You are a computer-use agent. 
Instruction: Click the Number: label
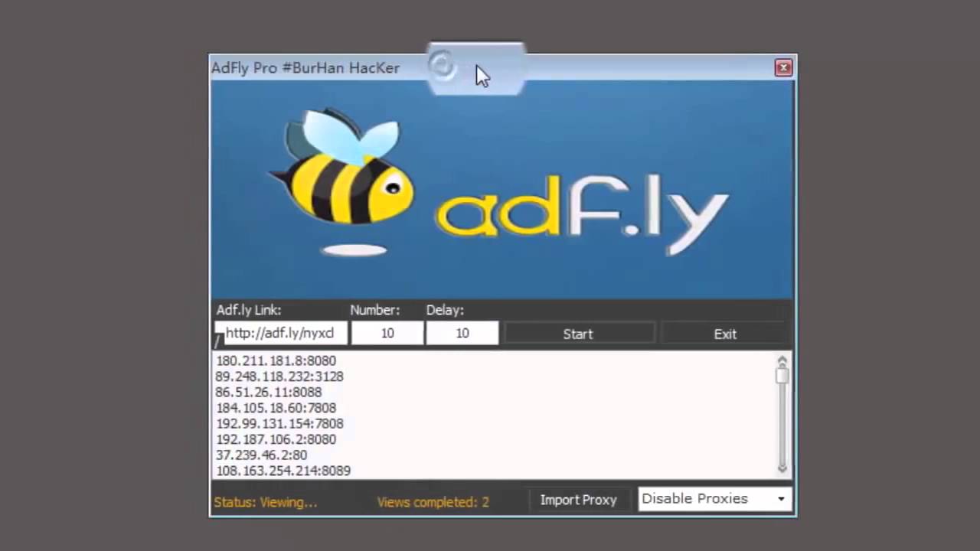(375, 310)
